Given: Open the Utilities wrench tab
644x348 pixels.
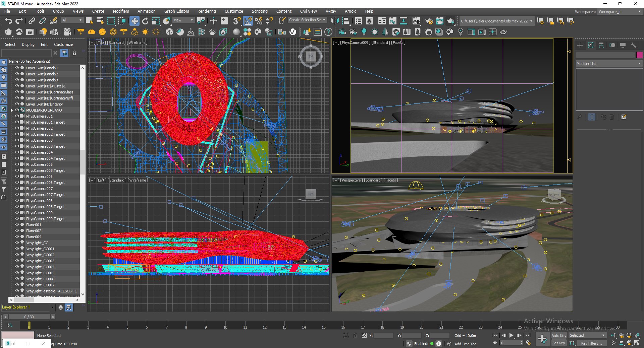Looking at the screenshot, I should (x=634, y=45).
